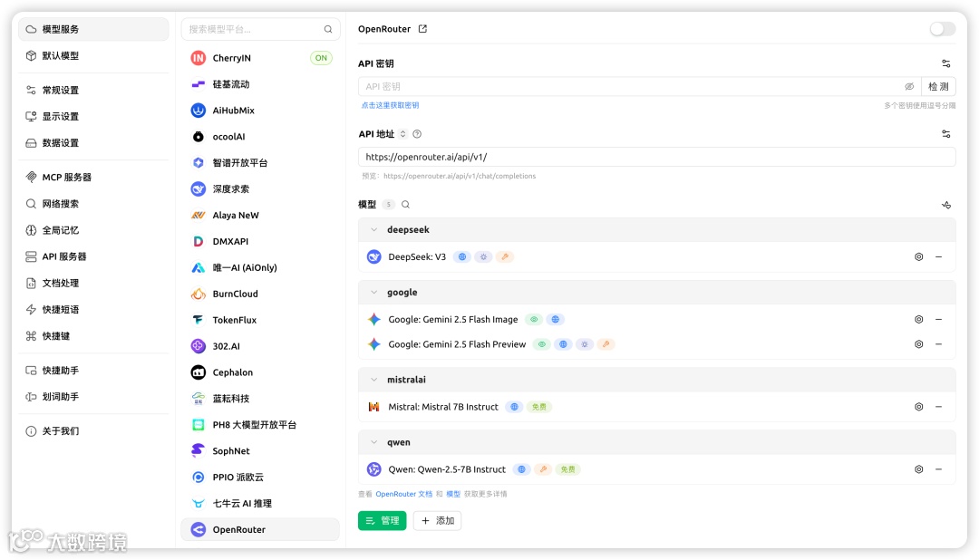Open 快捷键 settings from the sidebar
The height and width of the screenshot is (560, 979).
(56, 336)
